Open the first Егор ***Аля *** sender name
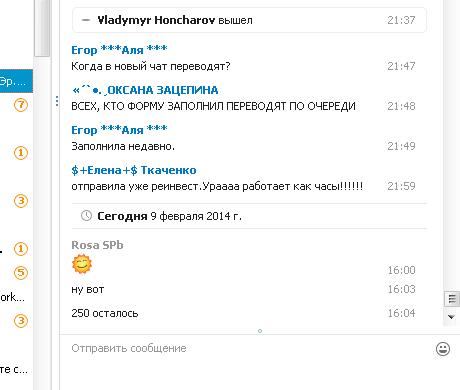This screenshot has height=390, width=460. click(x=119, y=50)
